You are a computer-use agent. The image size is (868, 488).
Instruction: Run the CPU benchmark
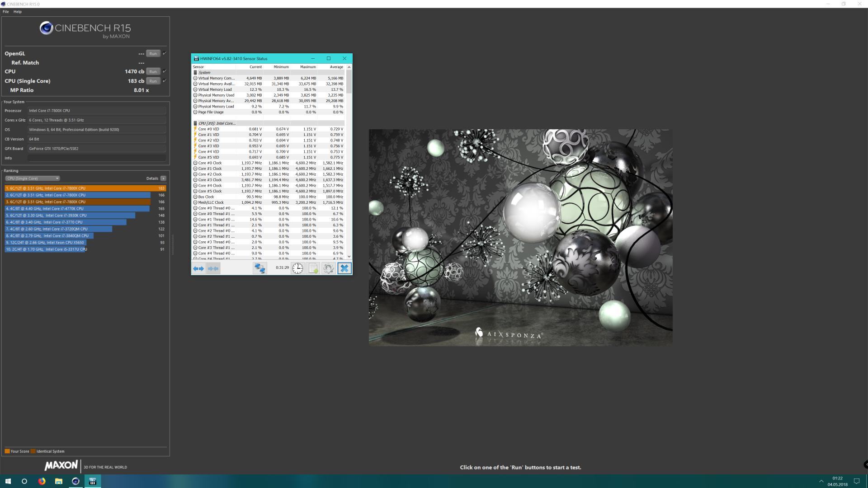pos(153,71)
